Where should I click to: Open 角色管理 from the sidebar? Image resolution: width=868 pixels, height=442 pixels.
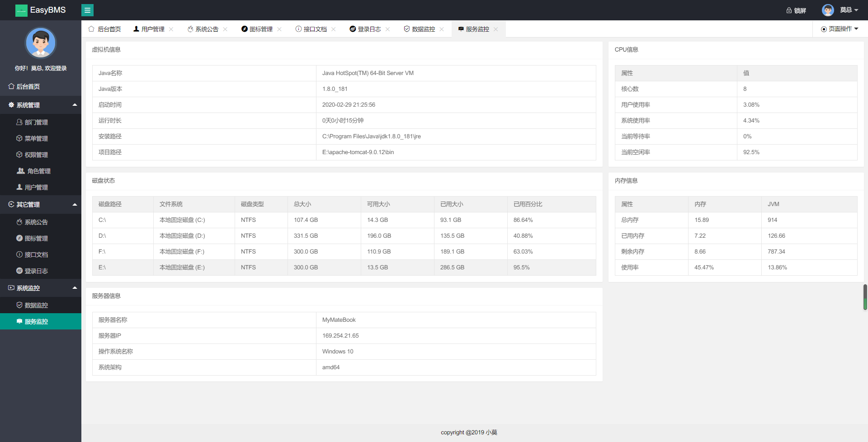tap(41, 171)
